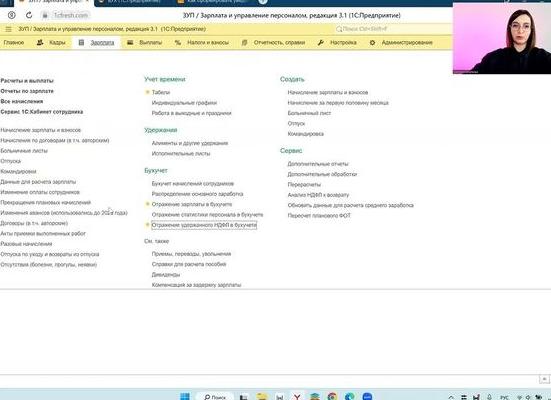Open Анализ НДФЛ к возврату
This screenshot has width=551, height=400.
click(318, 195)
